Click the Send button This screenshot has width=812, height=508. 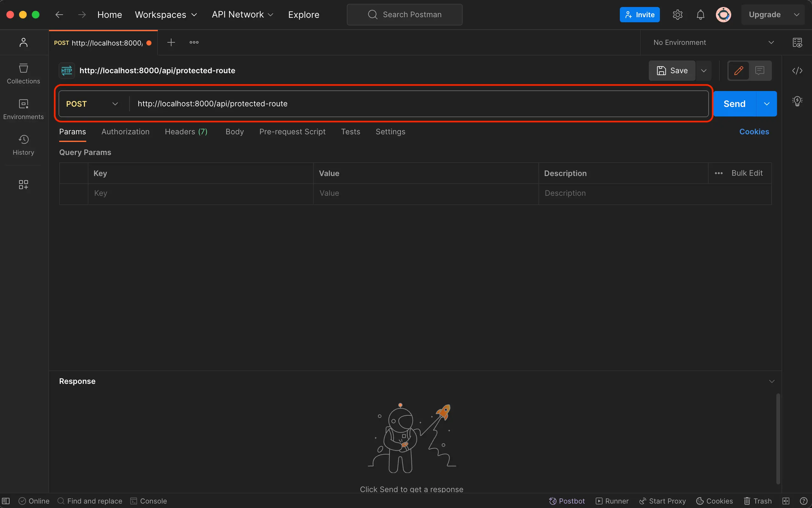(734, 103)
